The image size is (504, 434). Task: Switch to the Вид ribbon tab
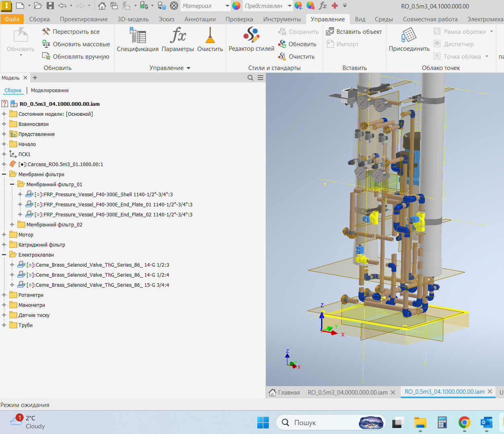(360, 19)
